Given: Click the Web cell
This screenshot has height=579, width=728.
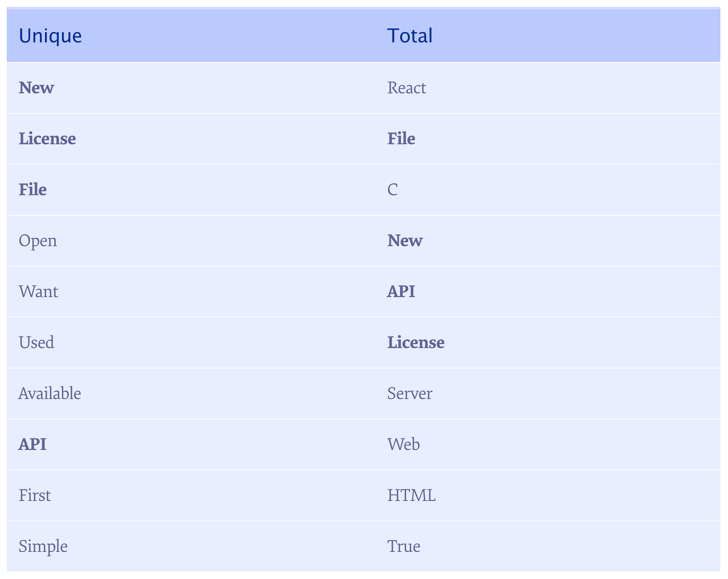Looking at the screenshot, I should click(x=404, y=444).
